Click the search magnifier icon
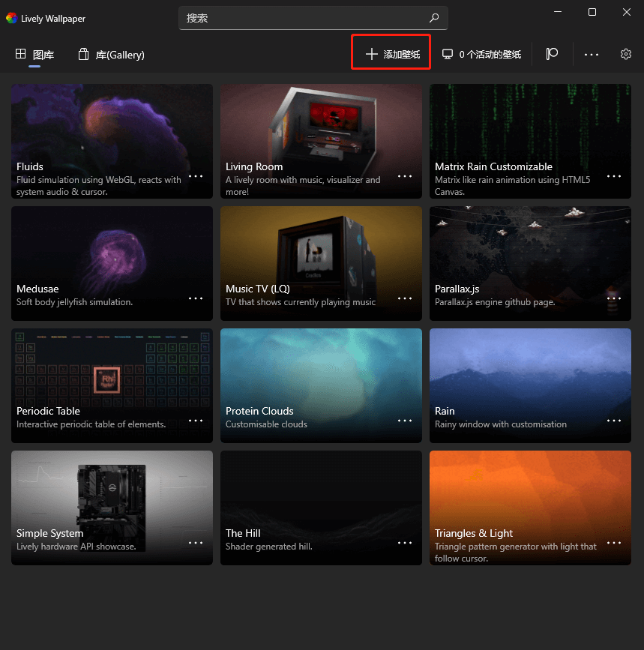This screenshot has height=650, width=644. [433, 18]
